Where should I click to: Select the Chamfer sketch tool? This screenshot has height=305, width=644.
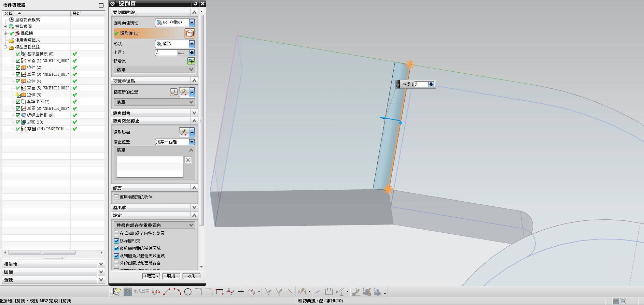pos(209,292)
